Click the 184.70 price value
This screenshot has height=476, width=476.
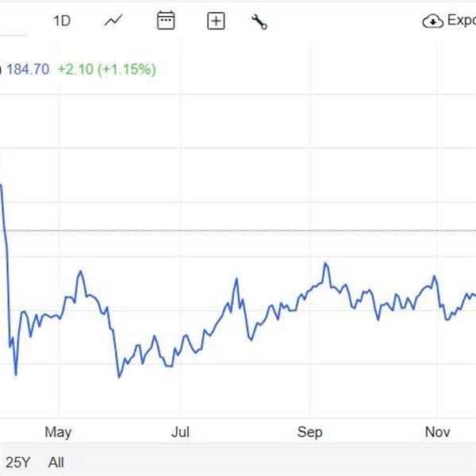(28, 69)
